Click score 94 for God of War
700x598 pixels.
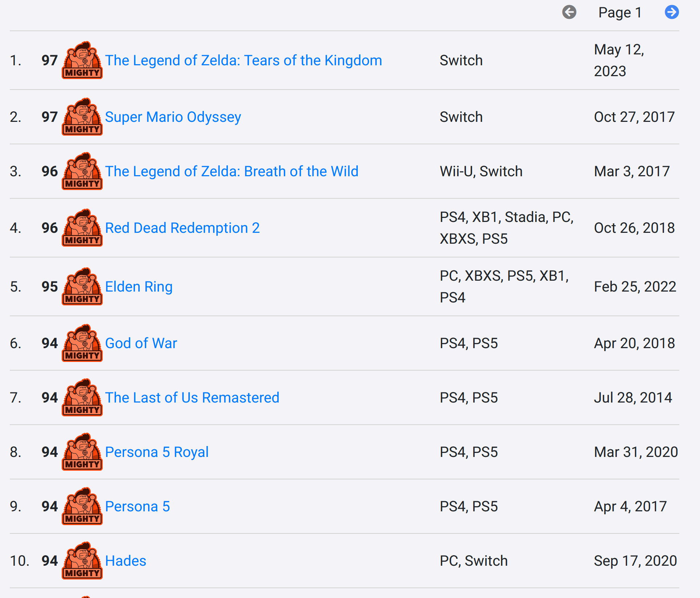pyautogui.click(x=50, y=343)
